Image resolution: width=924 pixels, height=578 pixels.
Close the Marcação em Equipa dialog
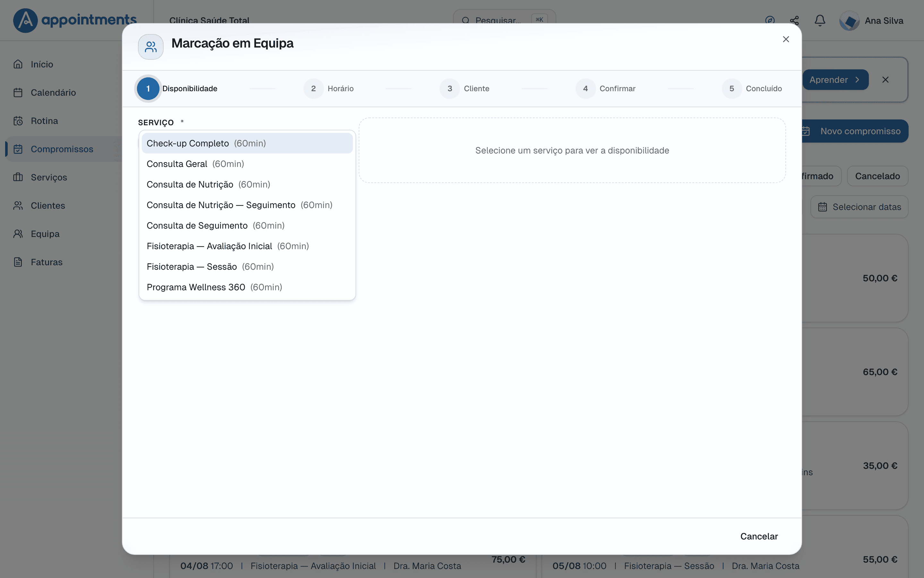(x=786, y=39)
